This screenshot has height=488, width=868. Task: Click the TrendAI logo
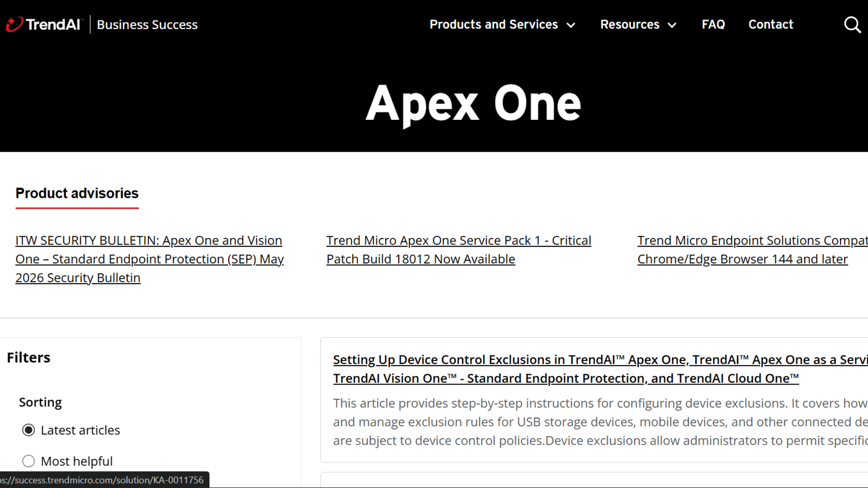(x=44, y=24)
